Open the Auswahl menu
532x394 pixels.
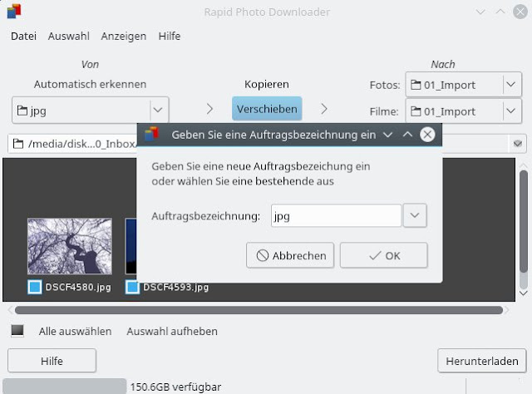click(x=68, y=36)
